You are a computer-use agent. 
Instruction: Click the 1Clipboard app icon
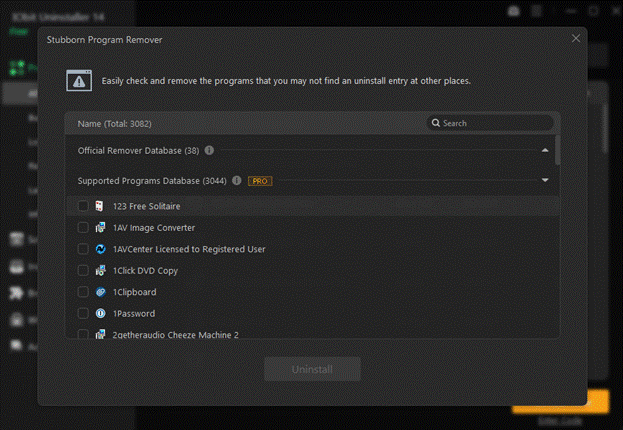pyautogui.click(x=101, y=292)
